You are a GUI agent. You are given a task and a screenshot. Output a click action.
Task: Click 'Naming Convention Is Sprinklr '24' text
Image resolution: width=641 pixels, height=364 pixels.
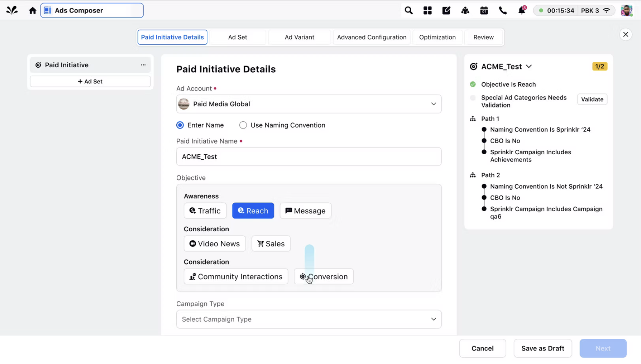[540, 129]
